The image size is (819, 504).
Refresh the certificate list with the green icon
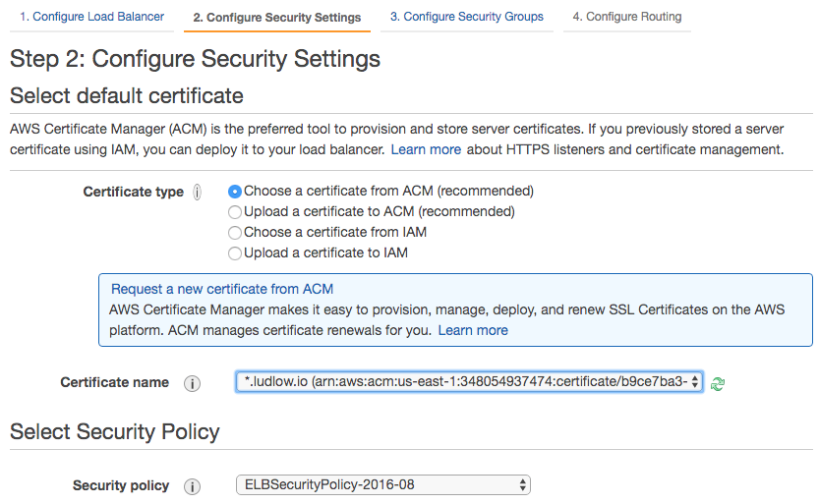[x=718, y=383]
